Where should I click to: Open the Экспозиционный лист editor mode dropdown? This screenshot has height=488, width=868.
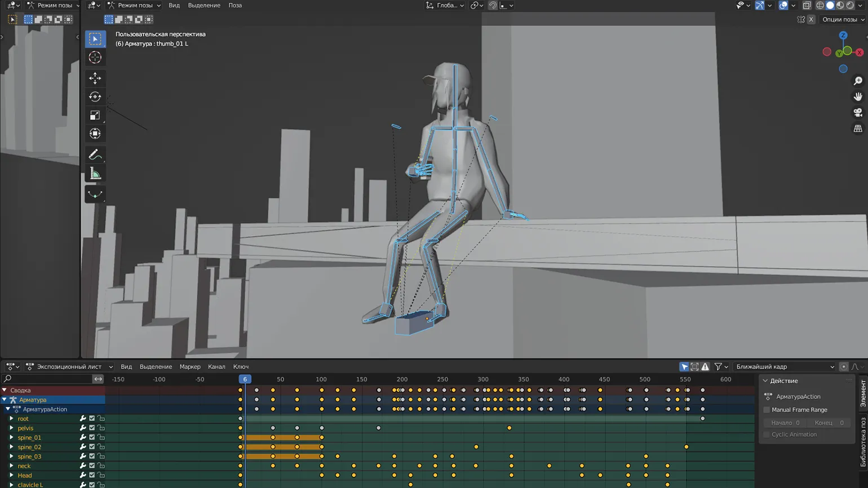tap(70, 367)
